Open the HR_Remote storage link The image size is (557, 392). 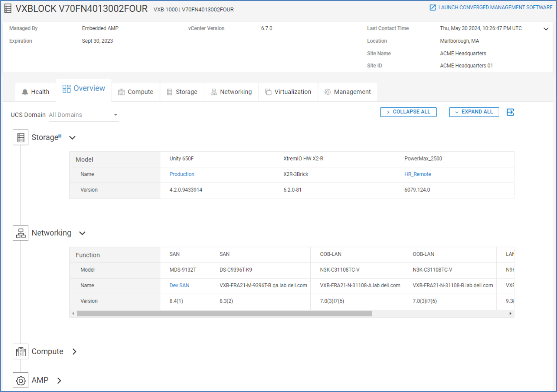tap(418, 174)
